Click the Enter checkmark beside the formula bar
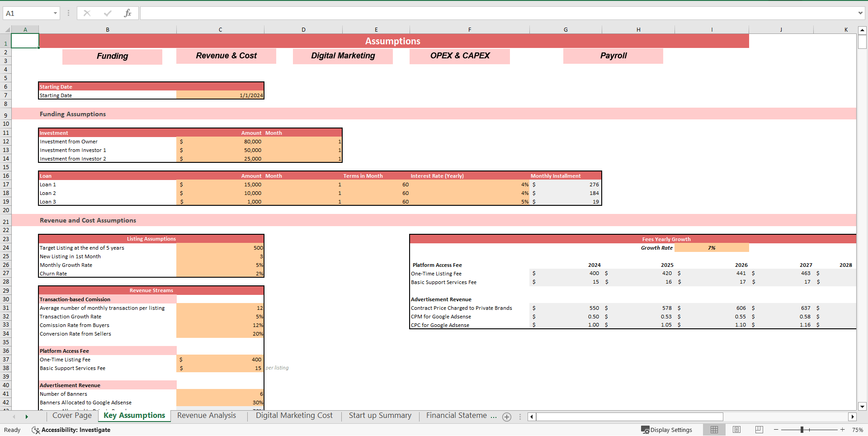868x436 pixels. tap(108, 13)
